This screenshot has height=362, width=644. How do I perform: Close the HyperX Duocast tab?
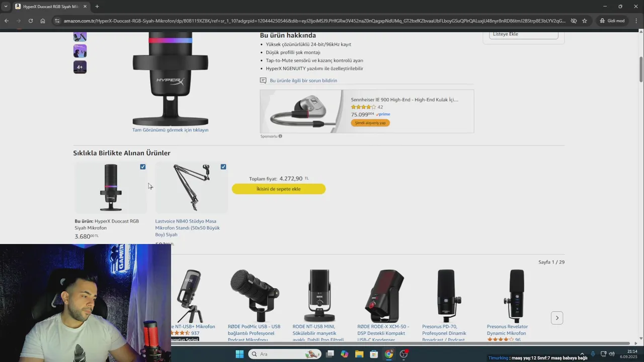click(85, 7)
